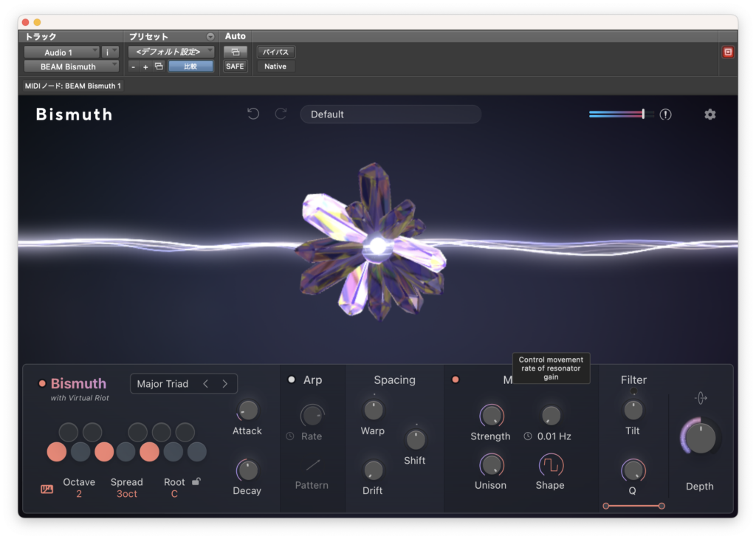Click the preset plus button
Screen dimensions: 756x539
(145, 66)
